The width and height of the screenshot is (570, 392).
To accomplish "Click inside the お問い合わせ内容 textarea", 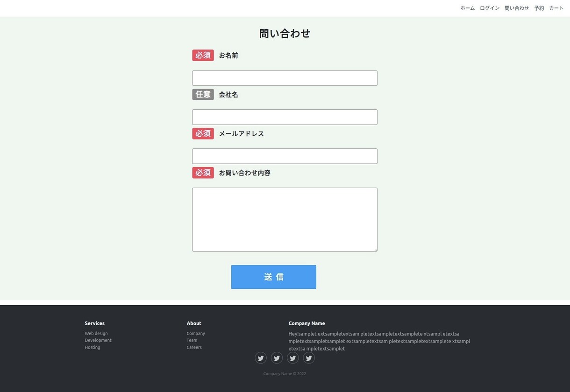I will point(285,219).
